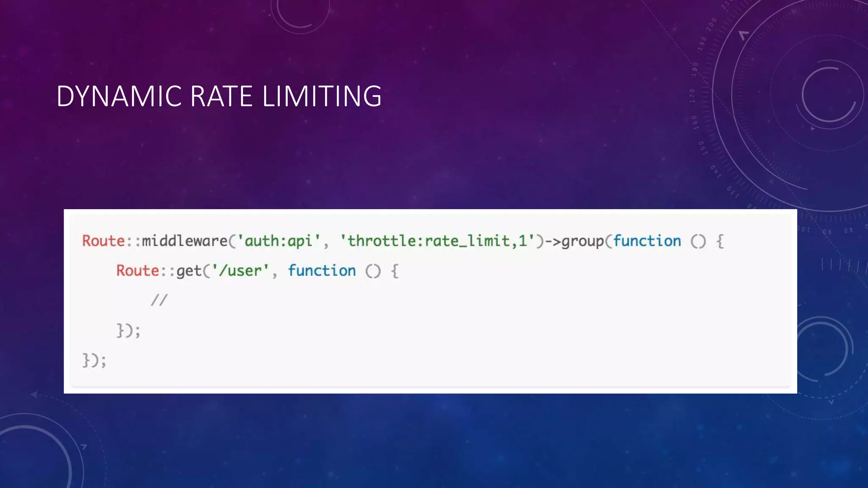Click the 'auth:api' string in the code

[x=278, y=241]
